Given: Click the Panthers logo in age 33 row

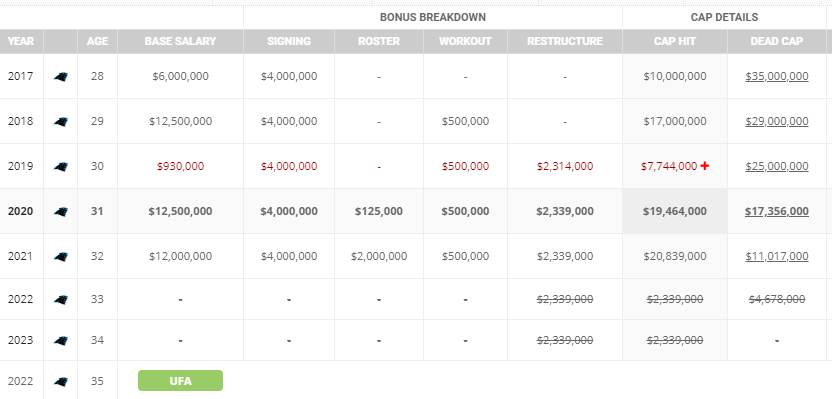Looking at the screenshot, I should click(x=60, y=299).
